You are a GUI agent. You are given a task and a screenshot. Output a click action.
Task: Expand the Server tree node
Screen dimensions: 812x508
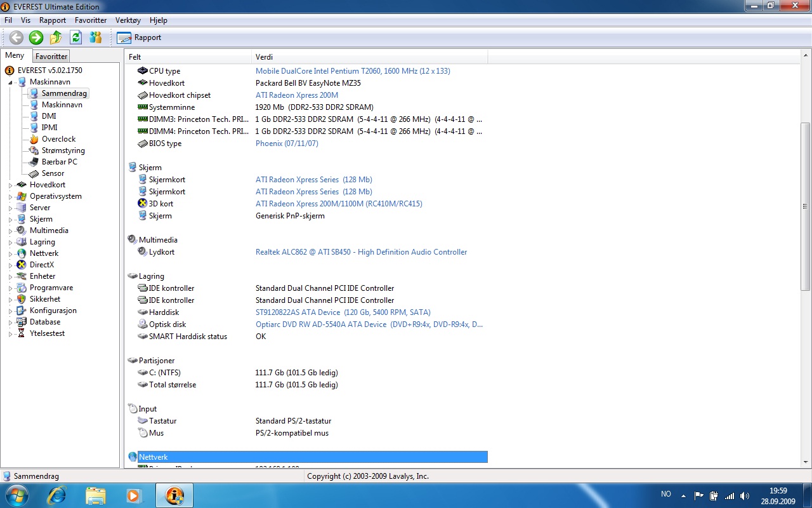pos(10,208)
